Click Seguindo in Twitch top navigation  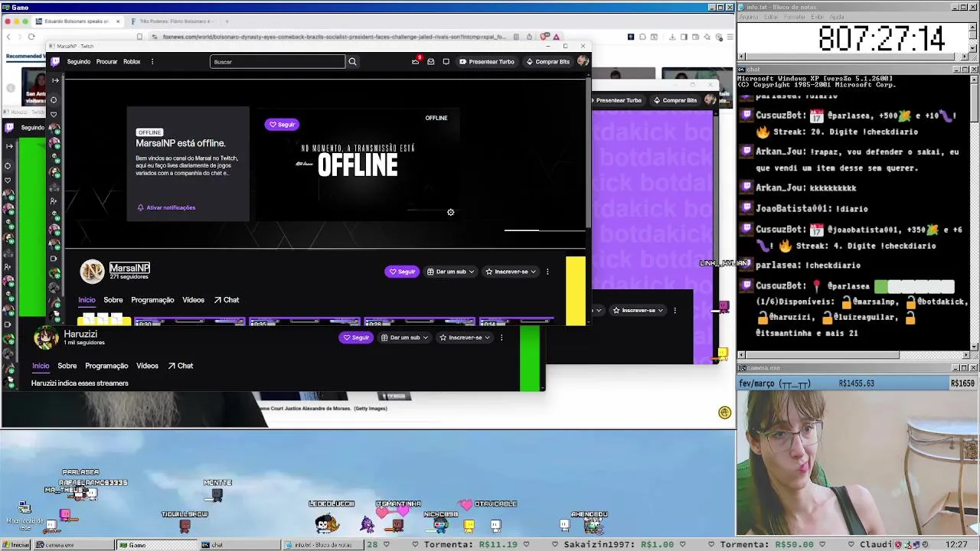tap(79, 61)
